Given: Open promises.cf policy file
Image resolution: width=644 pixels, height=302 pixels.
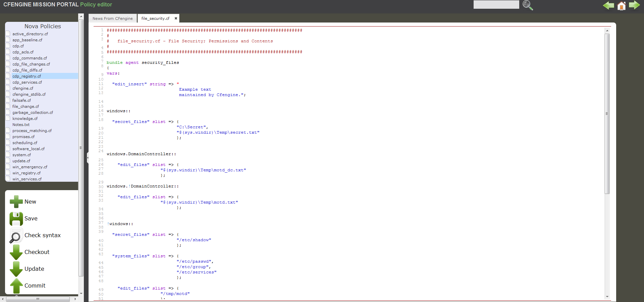Looking at the screenshot, I should pos(23,137).
